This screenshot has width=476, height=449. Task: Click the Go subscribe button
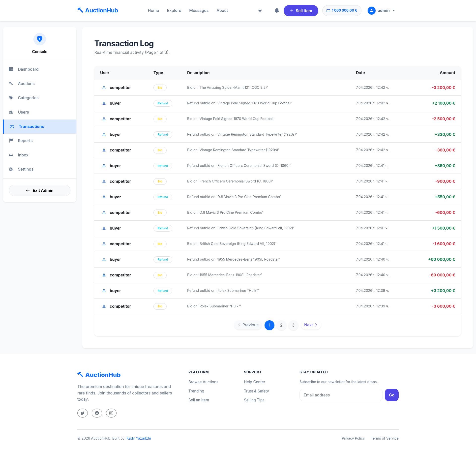pos(392,395)
